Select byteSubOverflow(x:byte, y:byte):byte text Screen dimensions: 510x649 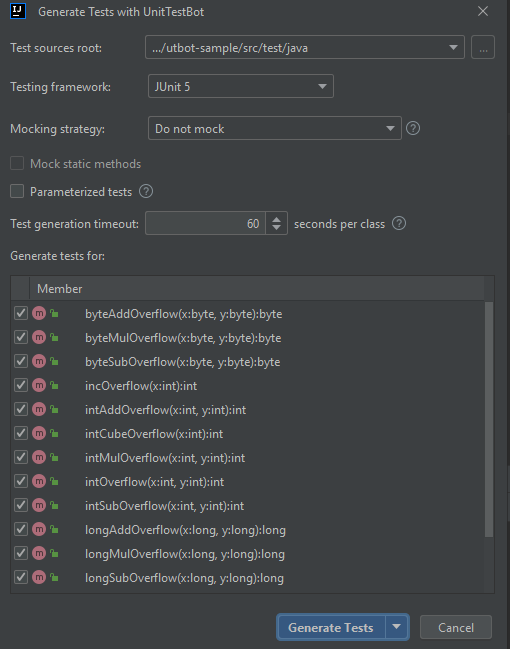(x=183, y=362)
